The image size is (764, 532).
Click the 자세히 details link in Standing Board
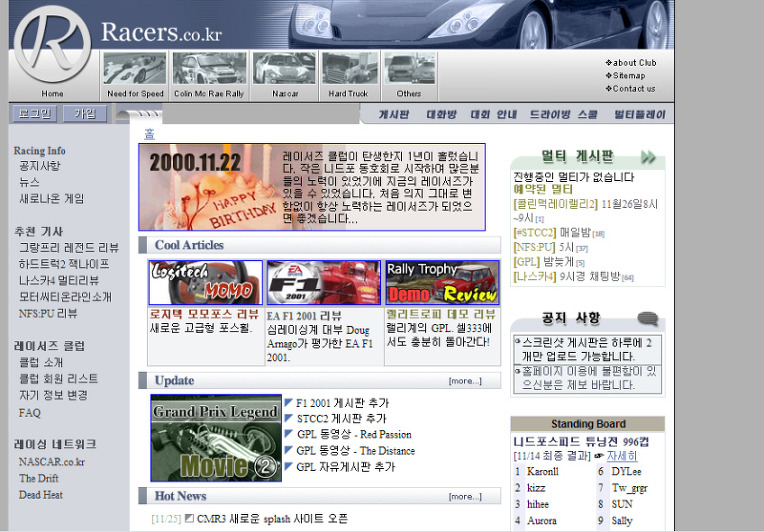[622, 456]
